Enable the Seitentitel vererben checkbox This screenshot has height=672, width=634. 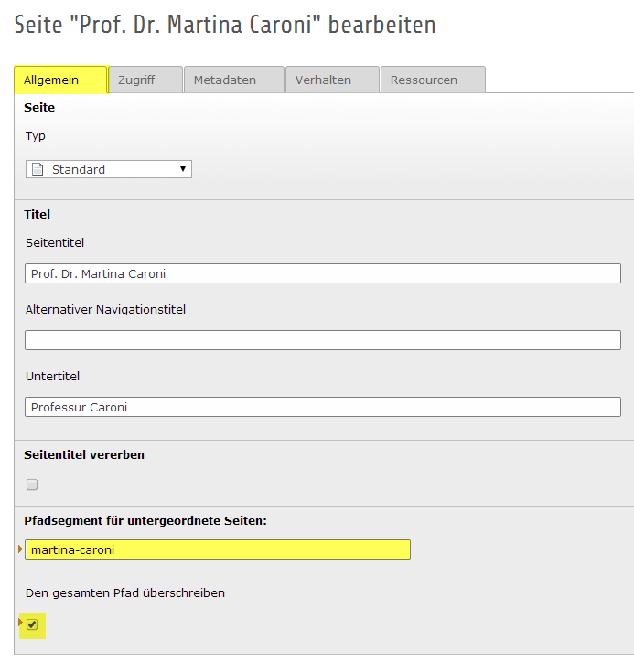pyautogui.click(x=32, y=485)
